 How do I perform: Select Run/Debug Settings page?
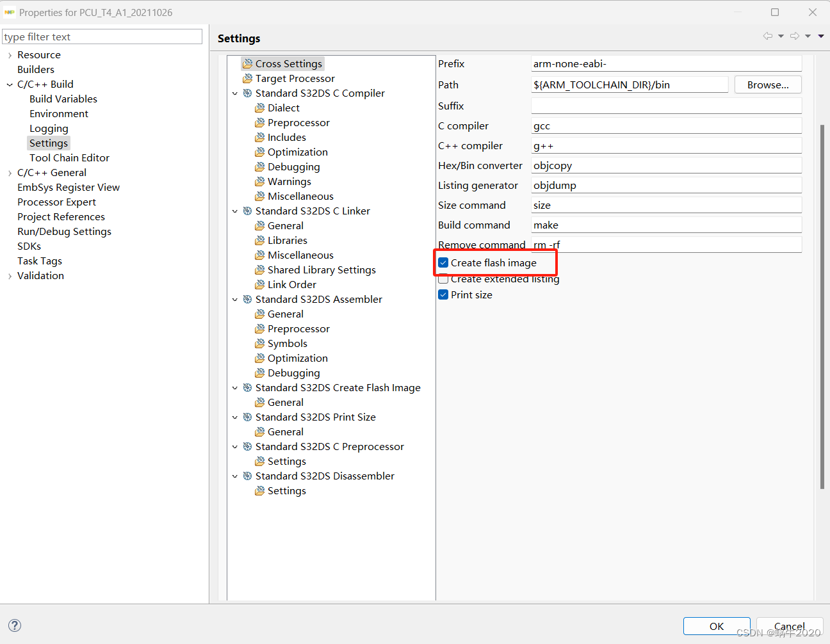tap(64, 231)
